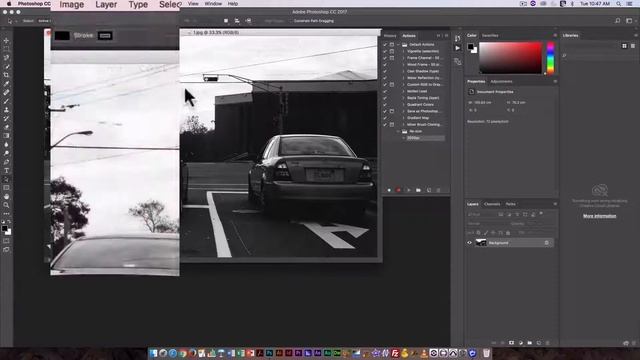Image resolution: width=640 pixels, height=360 pixels.
Task: Add layer mask from Layers panel
Action: 511,343
